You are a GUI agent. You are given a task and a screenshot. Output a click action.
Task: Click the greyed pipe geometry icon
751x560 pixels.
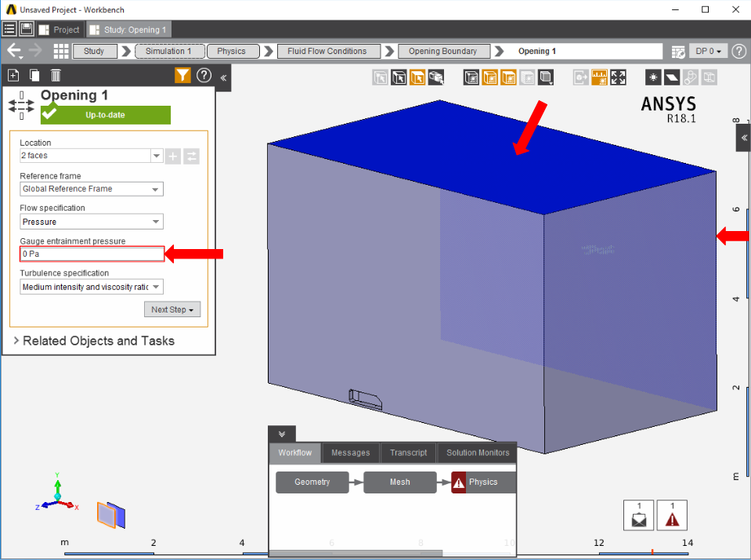point(690,77)
